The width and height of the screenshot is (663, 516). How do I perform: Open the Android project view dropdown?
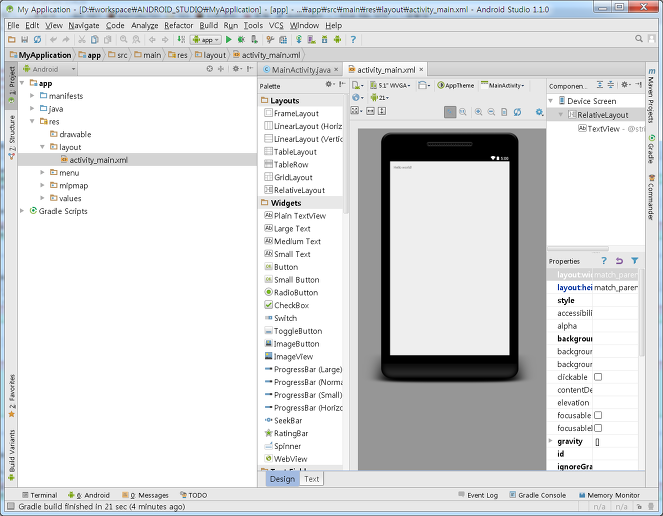coord(49,69)
